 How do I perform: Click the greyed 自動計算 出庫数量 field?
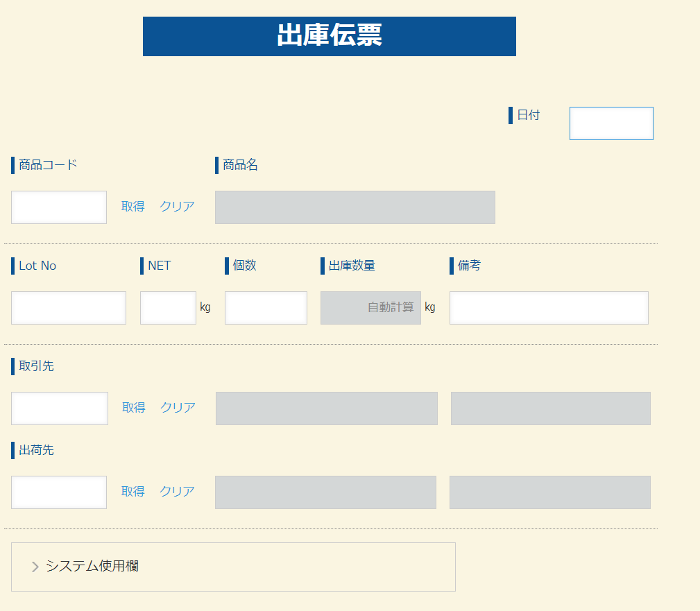tap(370, 307)
